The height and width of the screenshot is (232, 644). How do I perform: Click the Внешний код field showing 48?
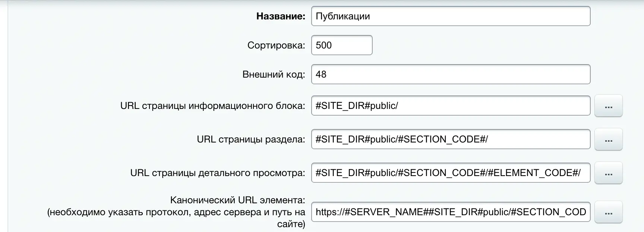[450, 74]
